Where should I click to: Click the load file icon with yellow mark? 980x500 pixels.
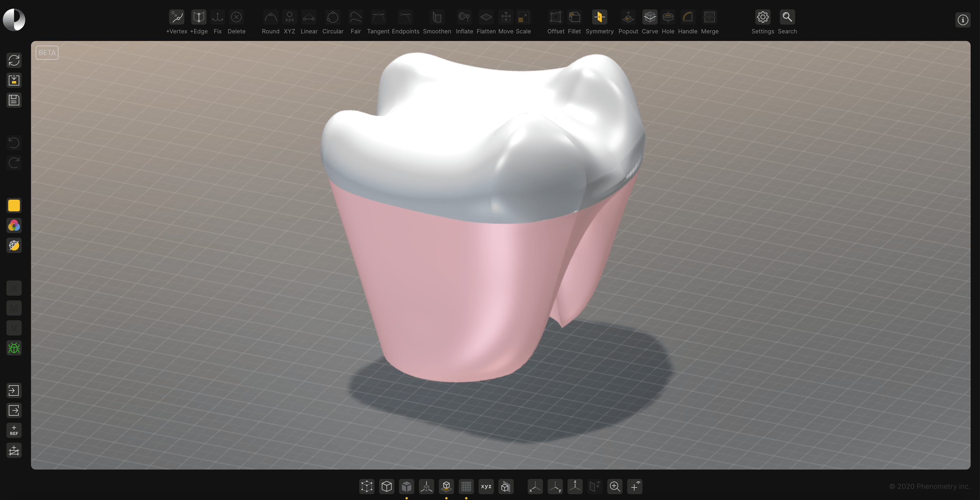point(14,80)
